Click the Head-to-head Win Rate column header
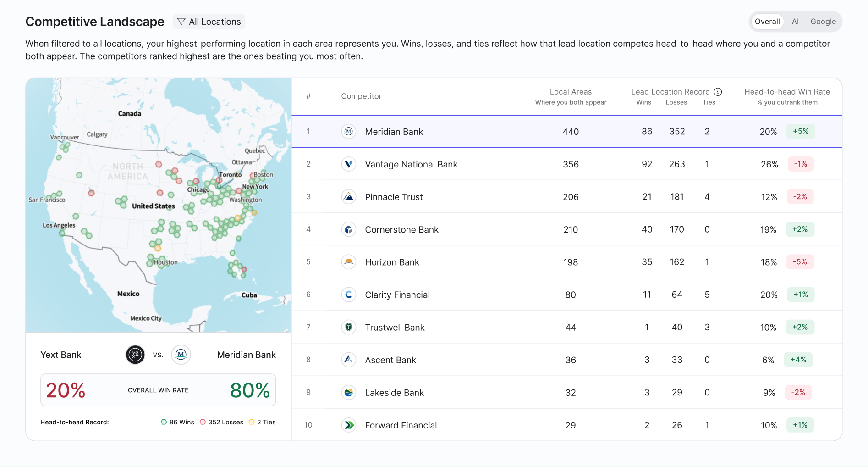868x467 pixels. click(787, 96)
